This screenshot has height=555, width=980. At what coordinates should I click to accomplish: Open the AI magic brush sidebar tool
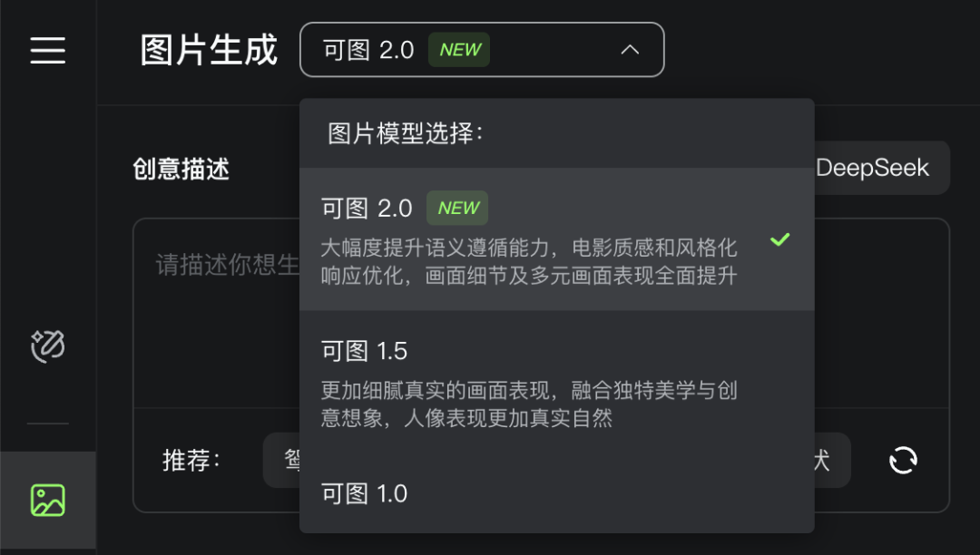tap(47, 346)
